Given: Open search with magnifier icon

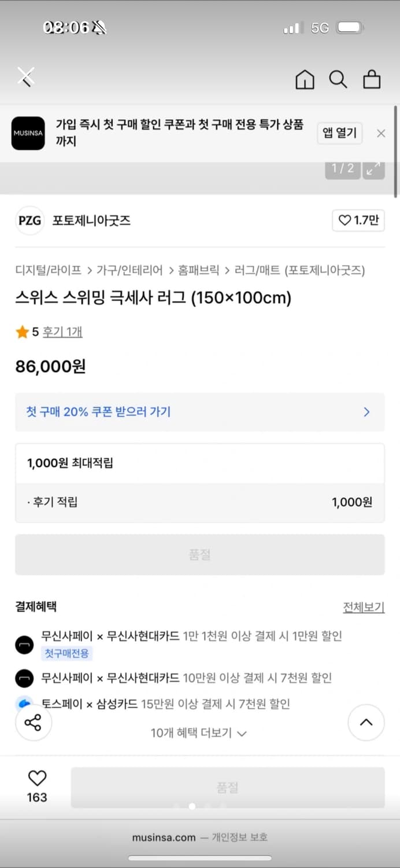Looking at the screenshot, I should pos(338,79).
